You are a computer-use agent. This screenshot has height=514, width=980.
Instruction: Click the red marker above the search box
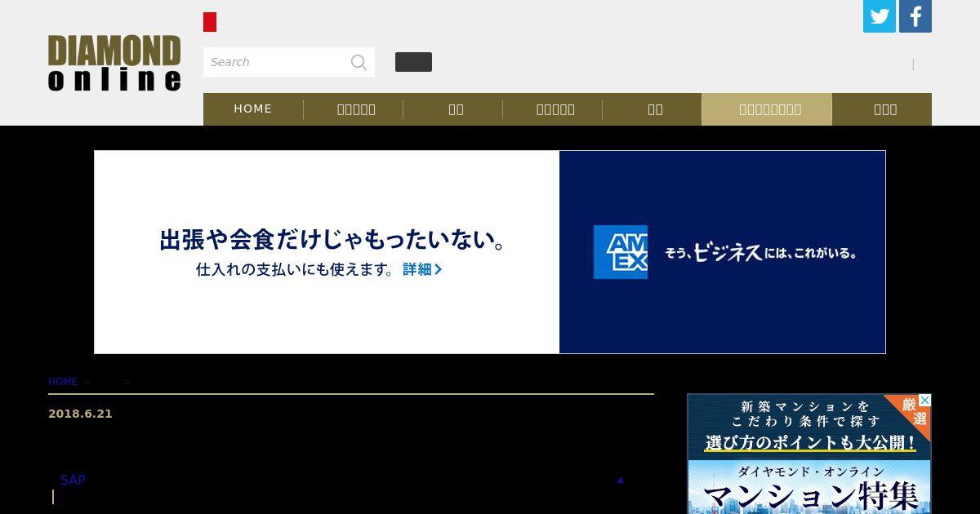pos(210,22)
